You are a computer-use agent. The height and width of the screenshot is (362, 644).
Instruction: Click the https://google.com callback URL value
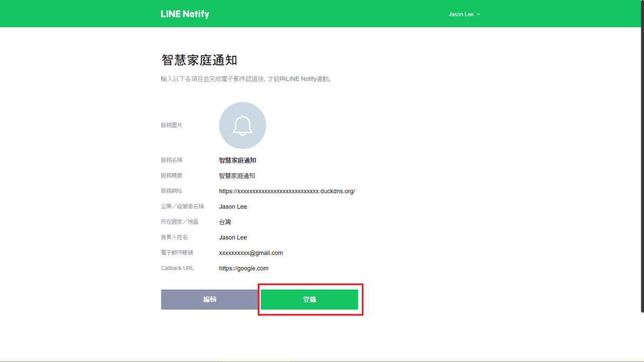coord(244,268)
